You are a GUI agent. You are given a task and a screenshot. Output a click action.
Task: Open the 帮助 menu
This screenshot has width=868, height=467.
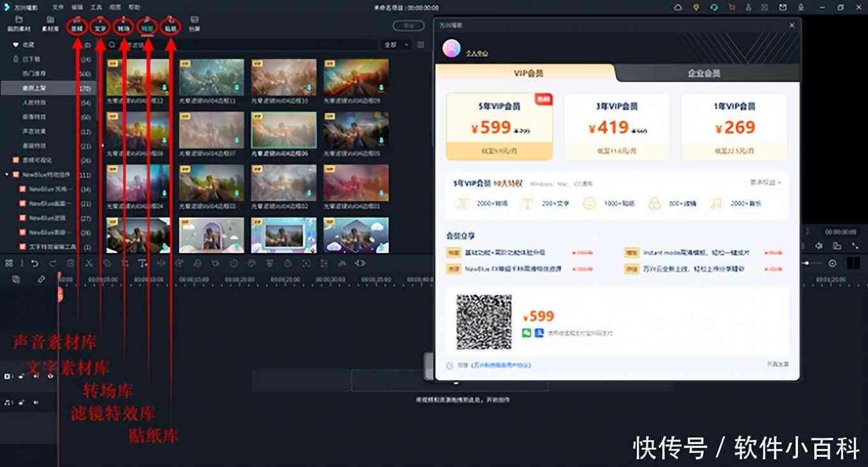coord(134,7)
